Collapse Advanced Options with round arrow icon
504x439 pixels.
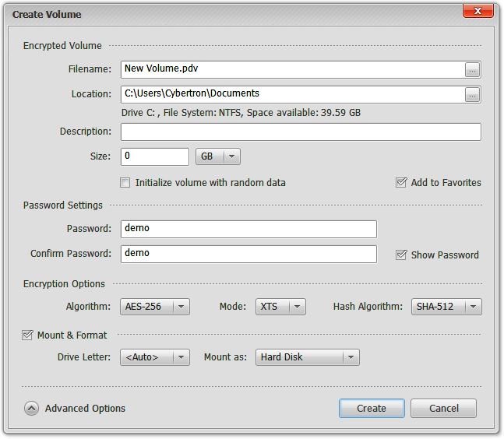tap(31, 408)
